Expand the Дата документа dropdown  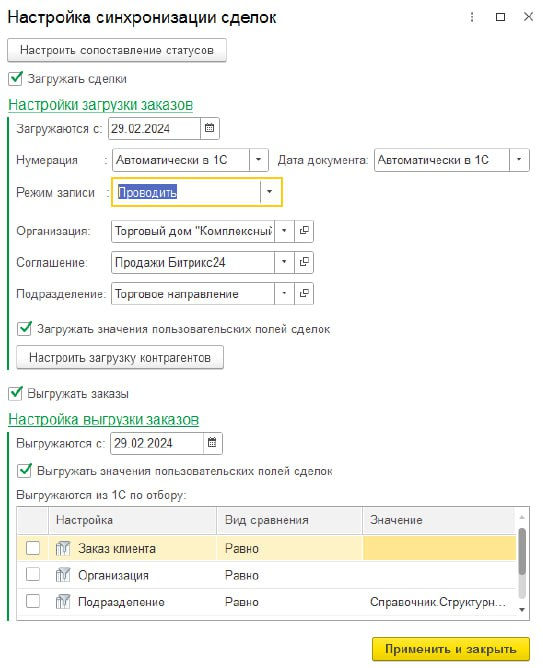point(519,160)
